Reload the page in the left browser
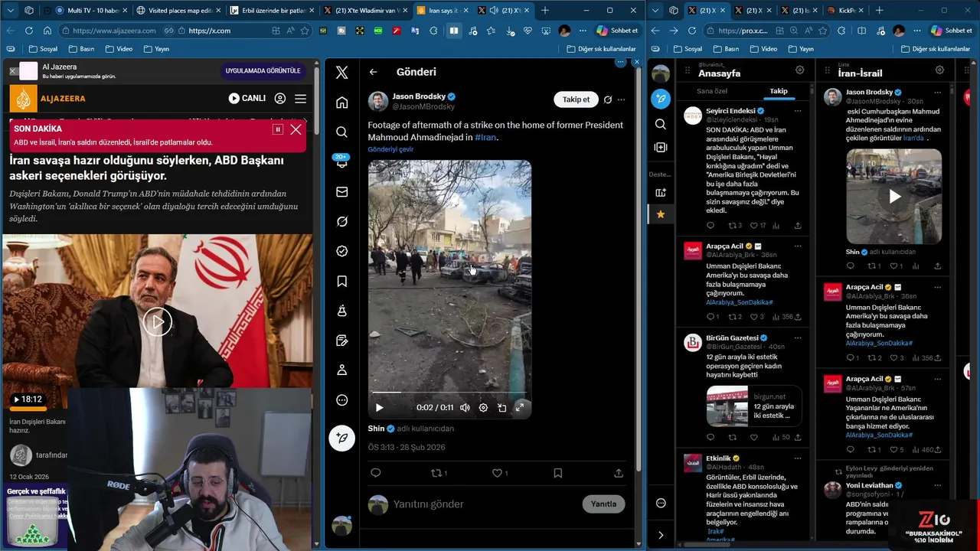This screenshot has height=551, width=980. 29,31
